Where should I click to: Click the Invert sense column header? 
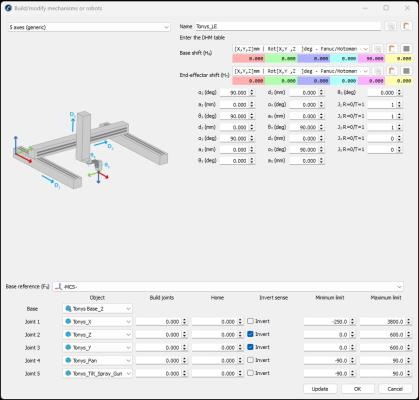273,297
